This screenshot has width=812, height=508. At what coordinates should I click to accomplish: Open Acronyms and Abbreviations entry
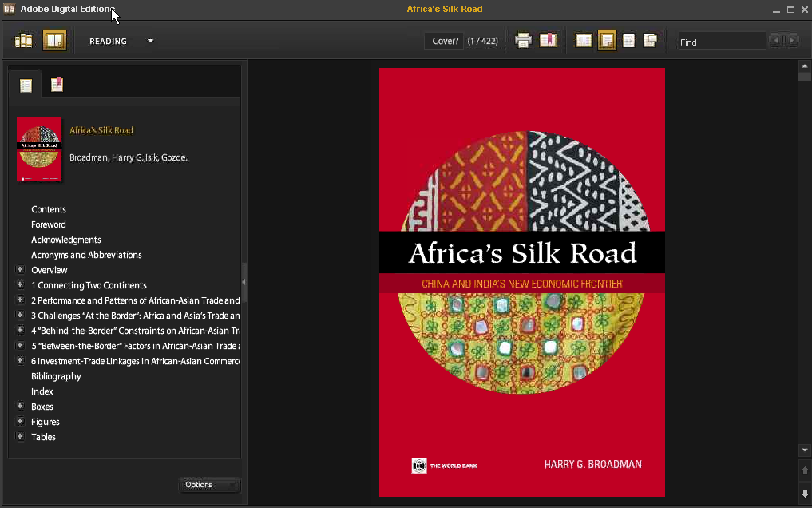click(86, 255)
